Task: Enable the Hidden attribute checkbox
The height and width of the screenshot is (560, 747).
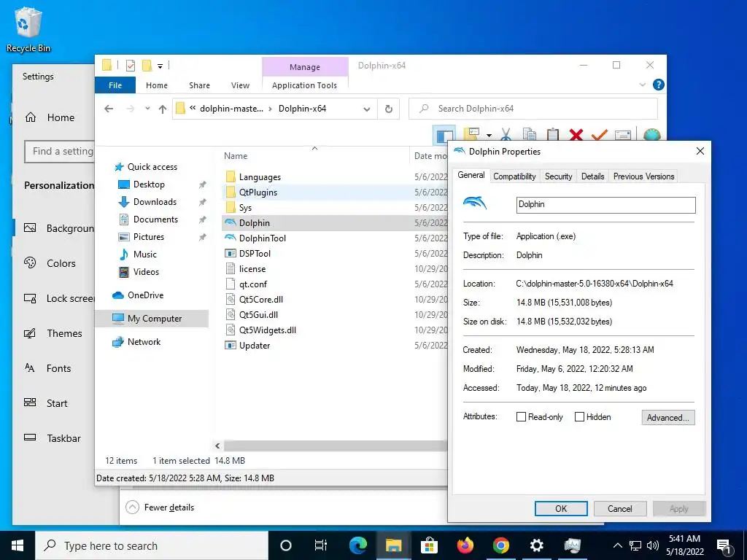Action: (x=579, y=417)
